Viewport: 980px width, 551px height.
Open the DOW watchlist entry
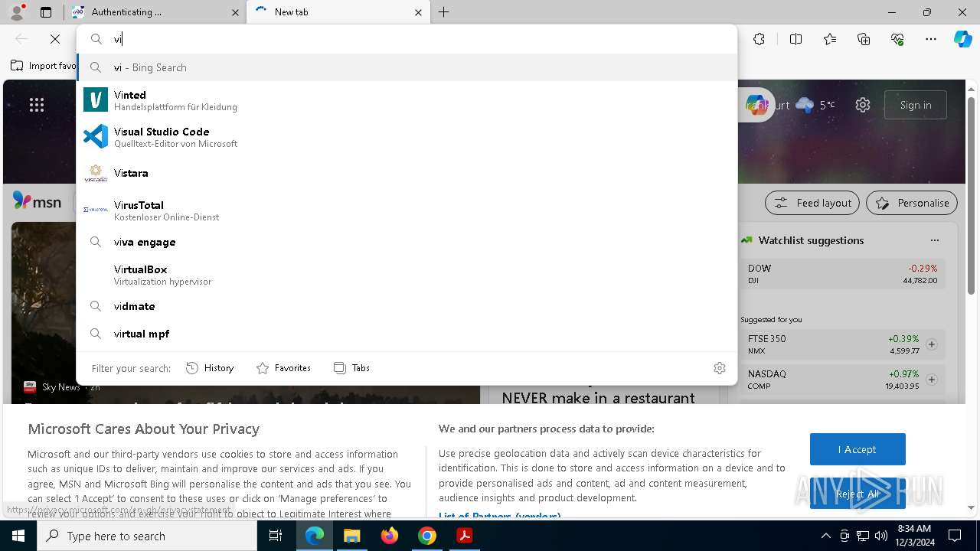842,274
